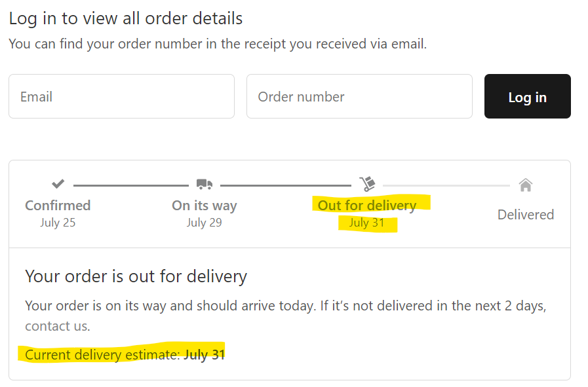Open the contact us link
Image resolution: width=588 pixels, height=387 pixels.
point(57,326)
